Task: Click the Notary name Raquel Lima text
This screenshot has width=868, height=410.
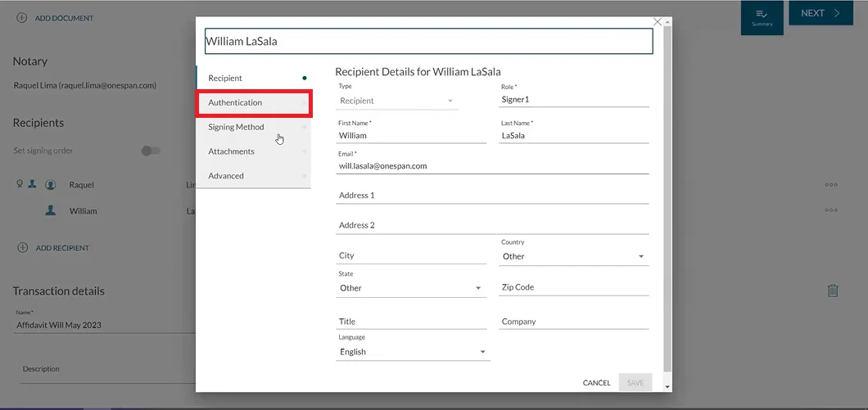Action: [84, 86]
